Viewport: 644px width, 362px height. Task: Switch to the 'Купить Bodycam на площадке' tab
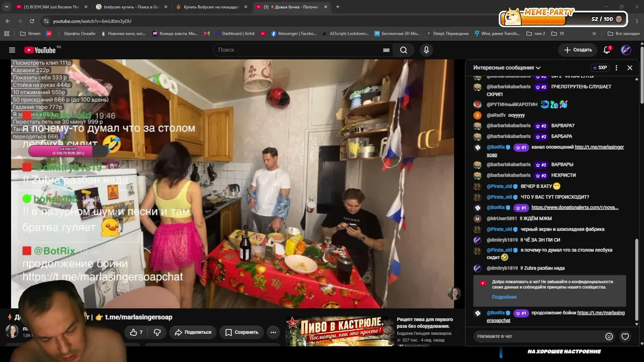pyautogui.click(x=211, y=7)
